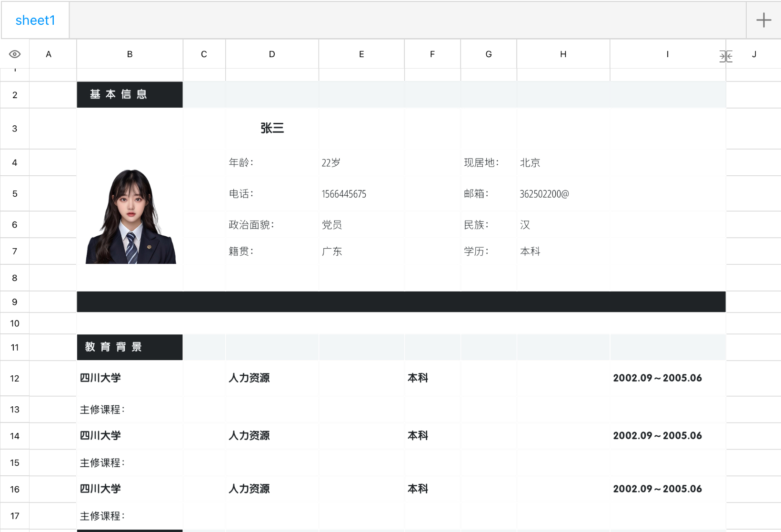Click the portrait photo thumbnail

[131, 217]
